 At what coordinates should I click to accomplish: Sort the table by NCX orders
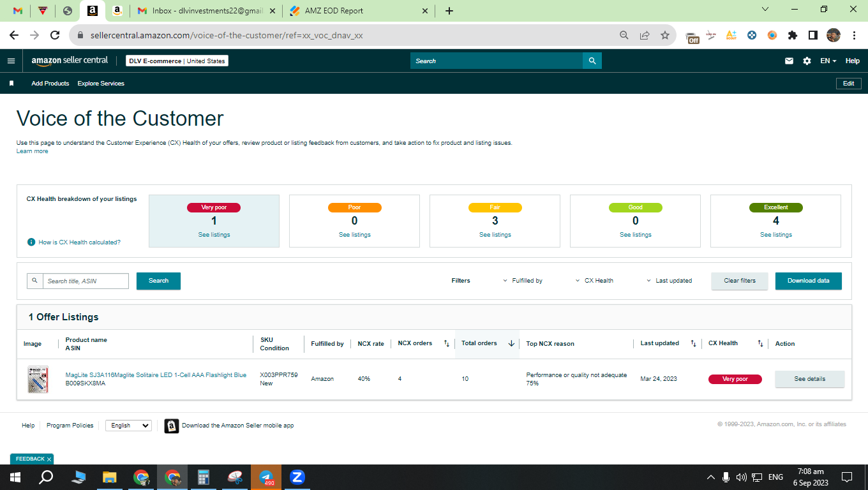pos(447,343)
